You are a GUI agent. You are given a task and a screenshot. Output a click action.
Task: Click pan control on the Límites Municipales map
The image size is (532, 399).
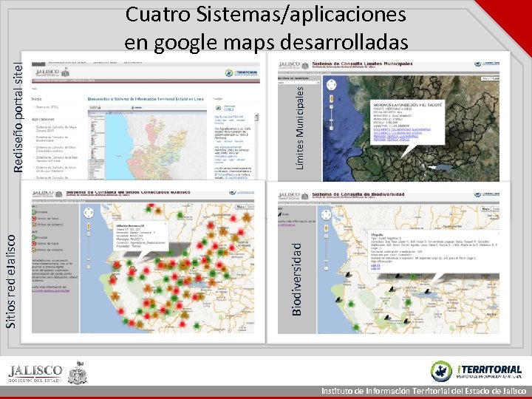(332, 84)
